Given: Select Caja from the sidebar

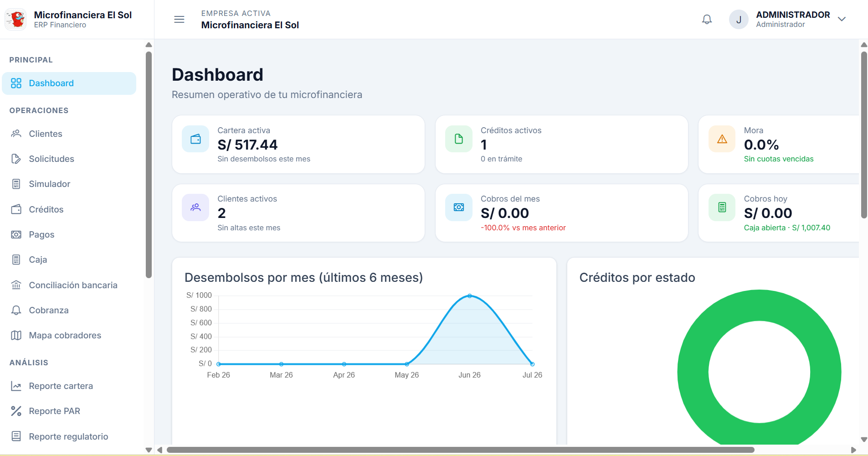Looking at the screenshot, I should click(69, 259).
